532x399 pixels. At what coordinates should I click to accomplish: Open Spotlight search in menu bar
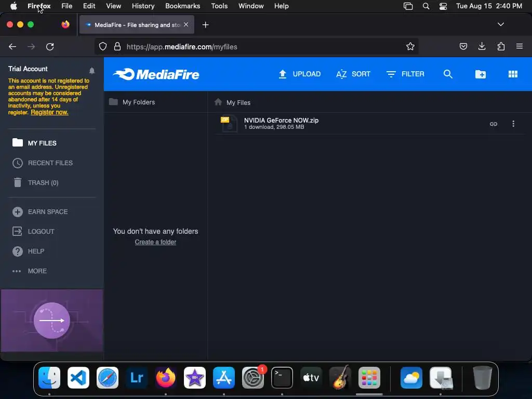click(426, 6)
